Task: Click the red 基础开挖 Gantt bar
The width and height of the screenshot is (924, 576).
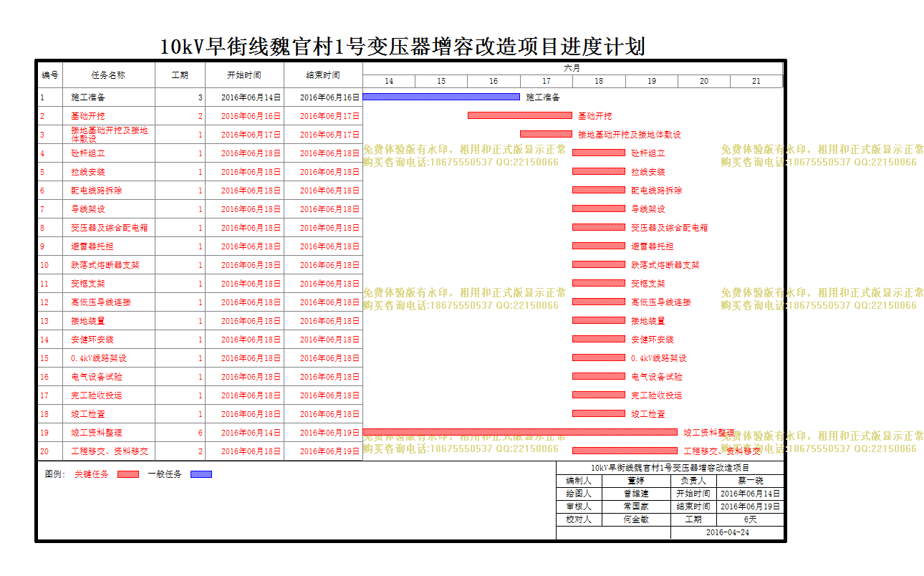Action: coord(520,115)
